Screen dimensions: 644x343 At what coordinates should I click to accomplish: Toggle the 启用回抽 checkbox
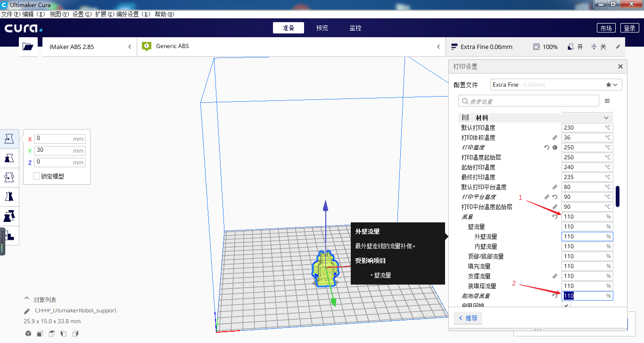coord(566,305)
